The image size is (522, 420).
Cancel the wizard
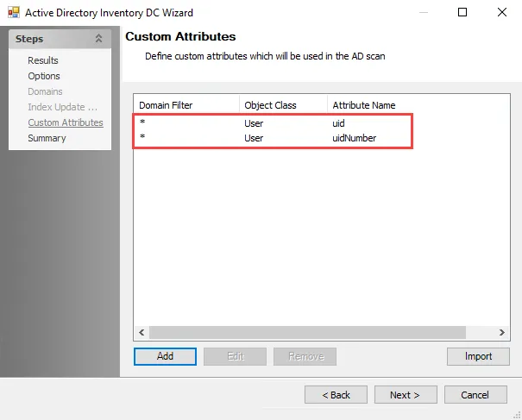[475, 395]
